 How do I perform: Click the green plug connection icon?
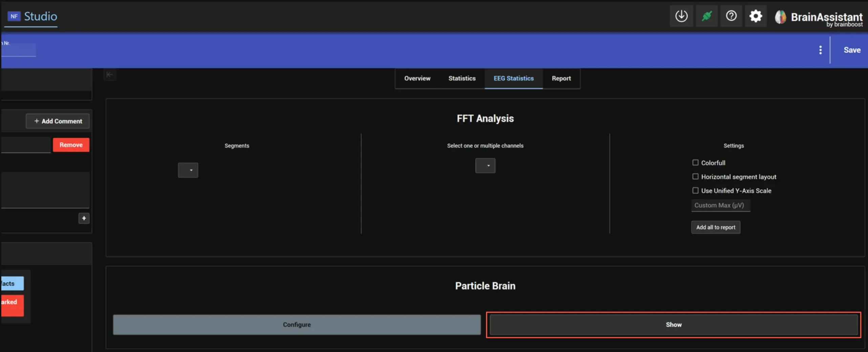[x=706, y=16]
